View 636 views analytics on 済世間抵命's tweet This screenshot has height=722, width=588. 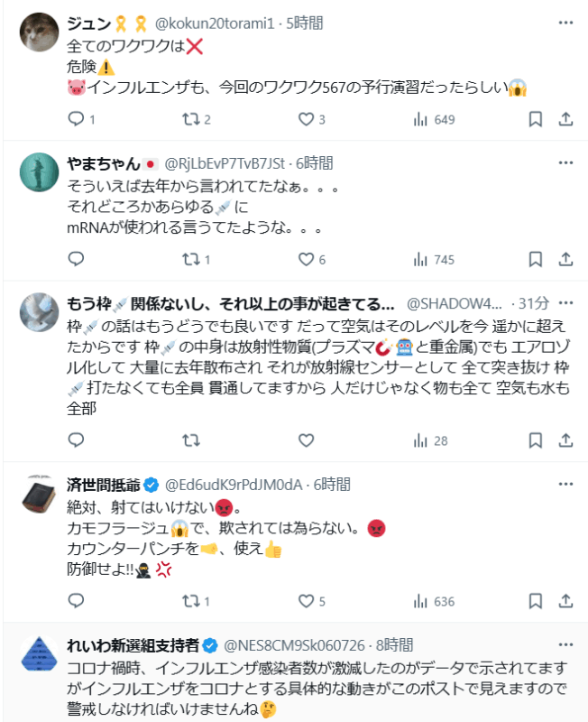click(x=434, y=601)
